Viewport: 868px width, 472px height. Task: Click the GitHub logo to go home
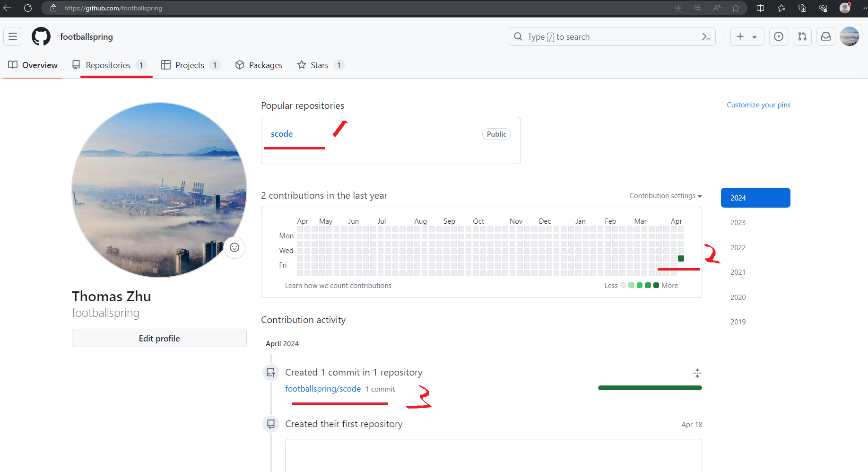click(41, 36)
